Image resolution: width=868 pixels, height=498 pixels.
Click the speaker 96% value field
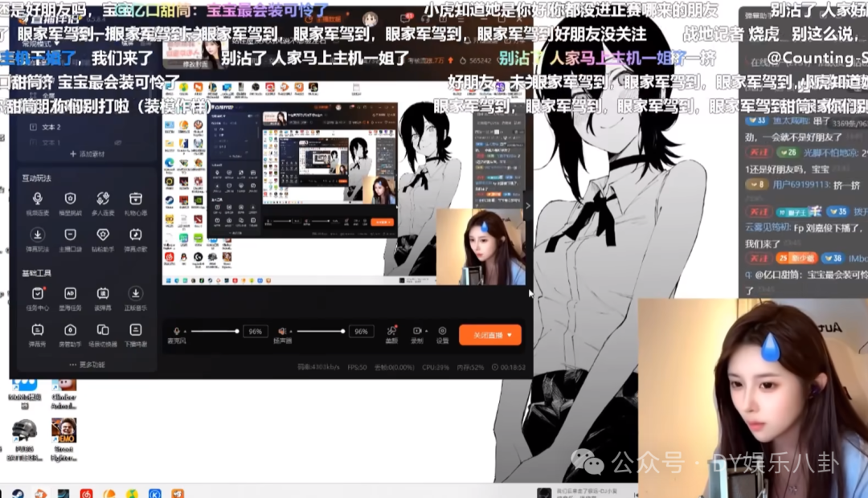coord(361,332)
